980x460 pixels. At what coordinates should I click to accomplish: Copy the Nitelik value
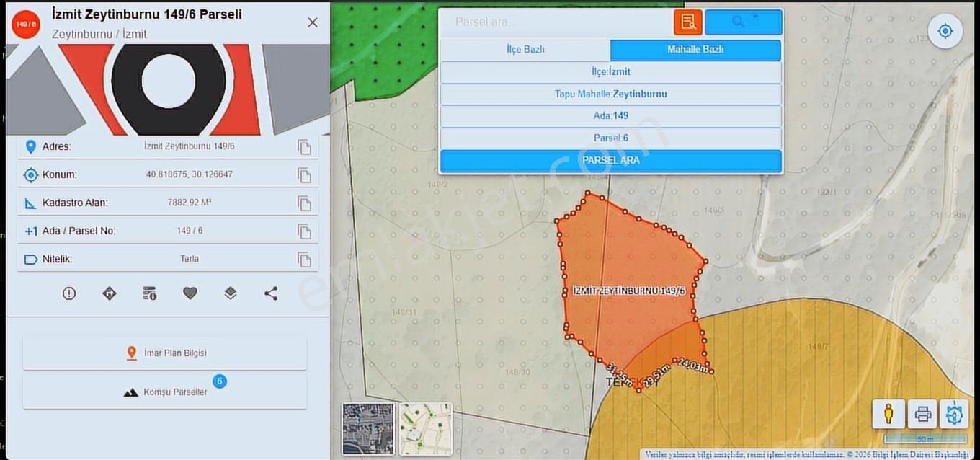305,260
